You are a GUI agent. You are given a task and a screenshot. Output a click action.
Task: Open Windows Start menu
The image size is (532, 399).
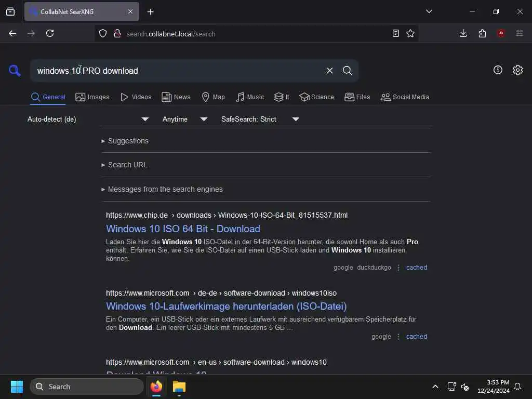click(x=17, y=387)
